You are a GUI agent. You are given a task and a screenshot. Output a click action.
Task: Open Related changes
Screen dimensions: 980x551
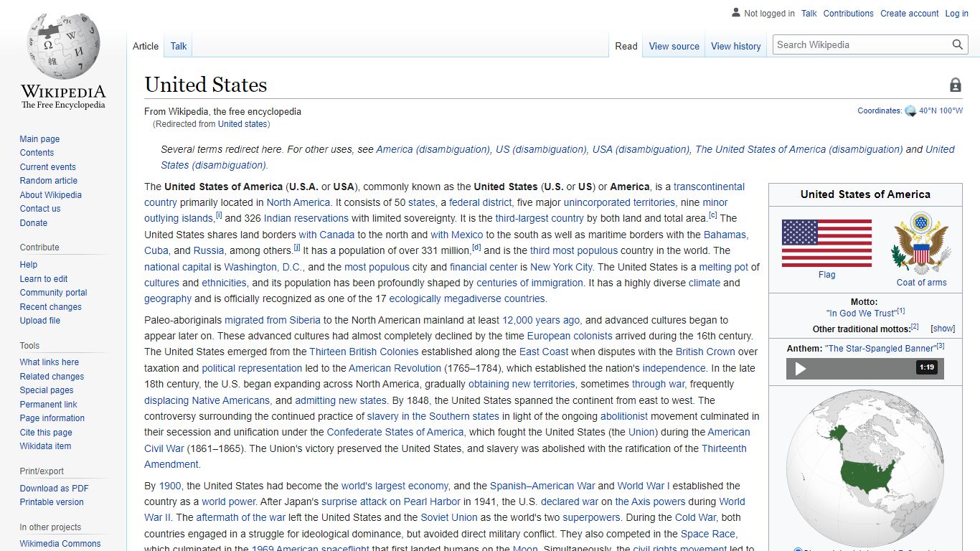tap(52, 377)
